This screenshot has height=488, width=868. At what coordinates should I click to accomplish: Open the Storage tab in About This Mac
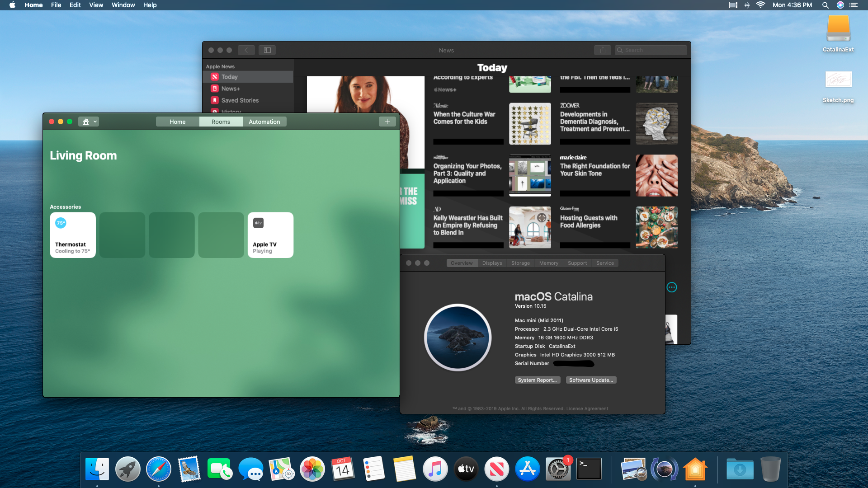[x=520, y=263]
